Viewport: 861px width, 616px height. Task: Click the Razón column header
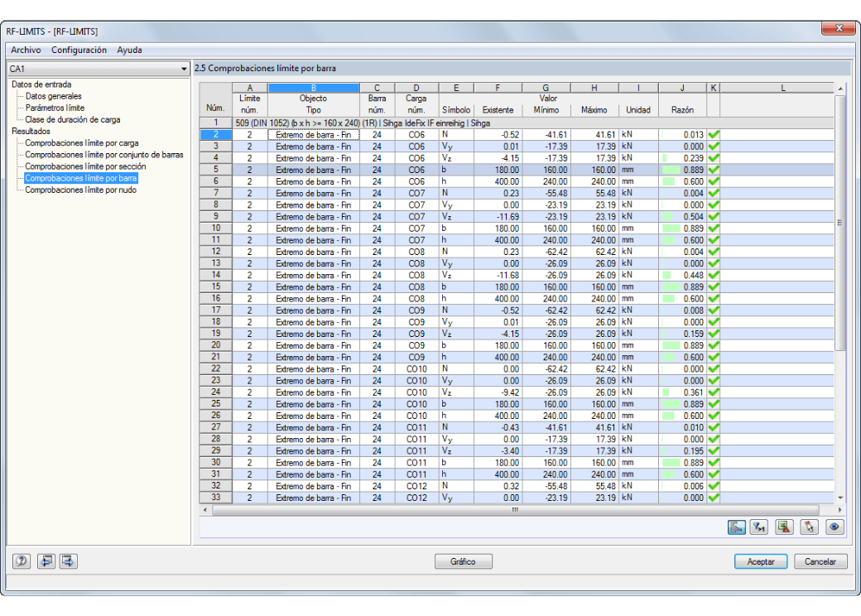pyautogui.click(x=682, y=110)
